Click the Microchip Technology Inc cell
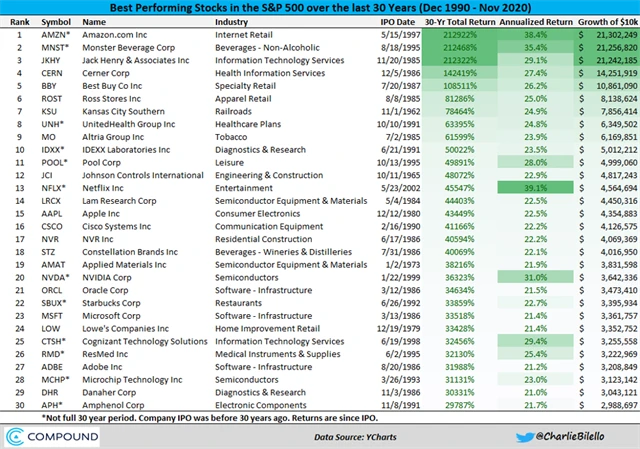 pyautogui.click(x=132, y=380)
